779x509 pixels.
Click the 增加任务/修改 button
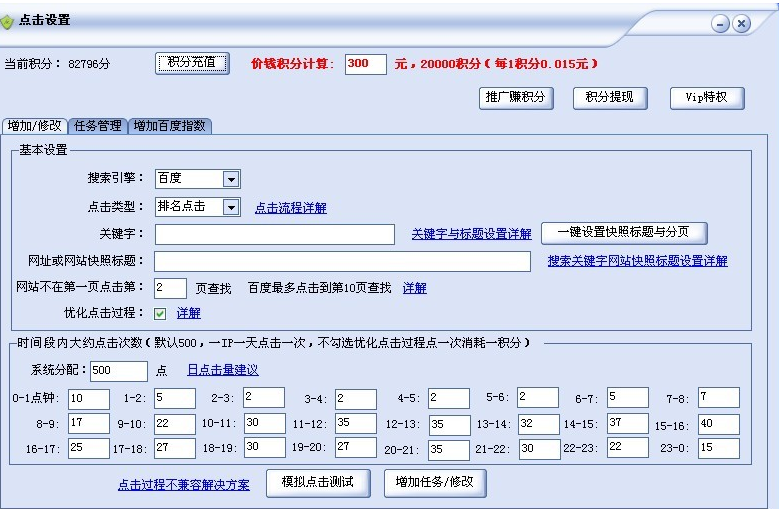pyautogui.click(x=435, y=483)
